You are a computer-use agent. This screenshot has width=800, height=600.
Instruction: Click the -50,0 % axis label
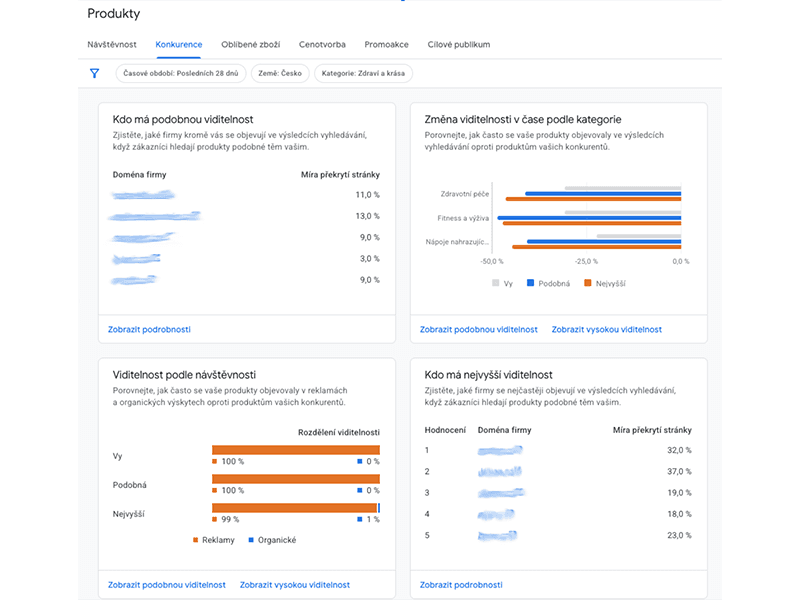pyautogui.click(x=491, y=261)
